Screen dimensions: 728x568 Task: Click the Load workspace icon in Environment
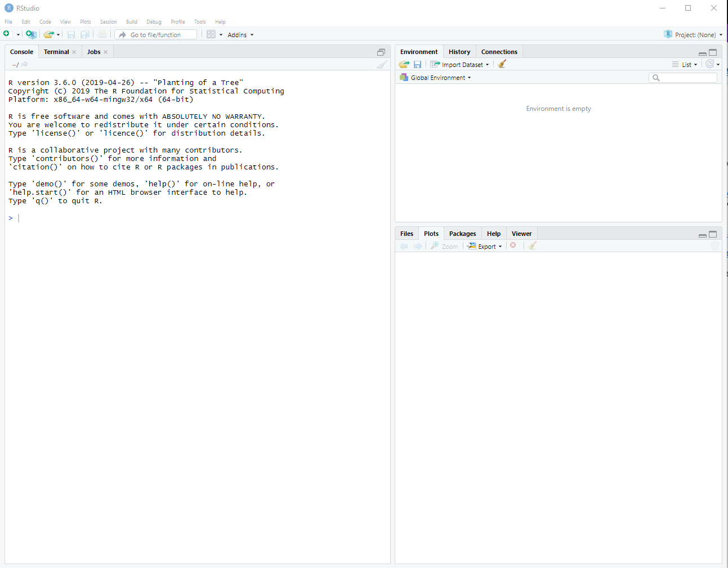click(404, 64)
